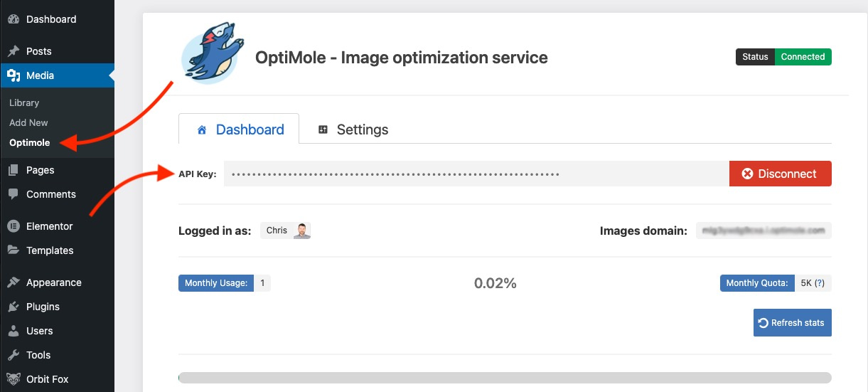Click the Templates folder icon
This screenshot has width=868, height=392.
click(x=13, y=250)
